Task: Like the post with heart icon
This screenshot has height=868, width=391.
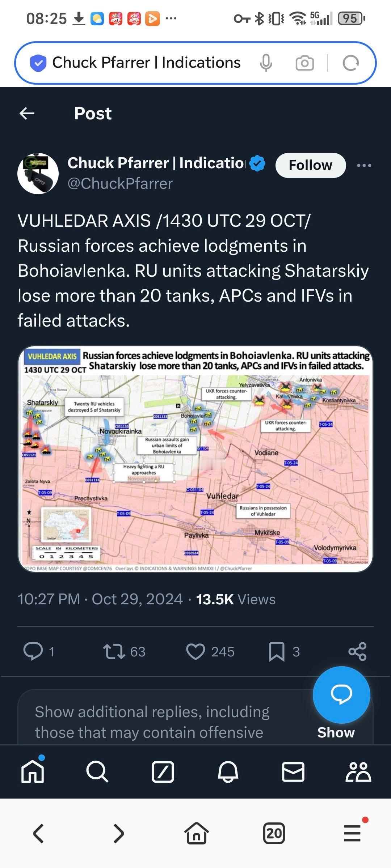Action: 195,651
